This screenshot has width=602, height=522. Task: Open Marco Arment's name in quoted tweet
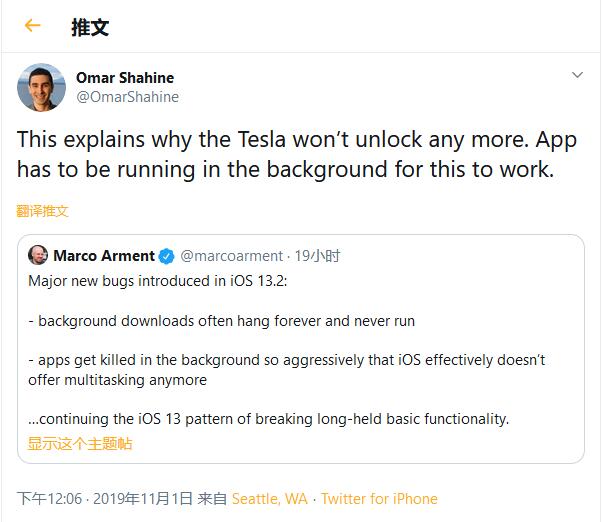point(104,256)
